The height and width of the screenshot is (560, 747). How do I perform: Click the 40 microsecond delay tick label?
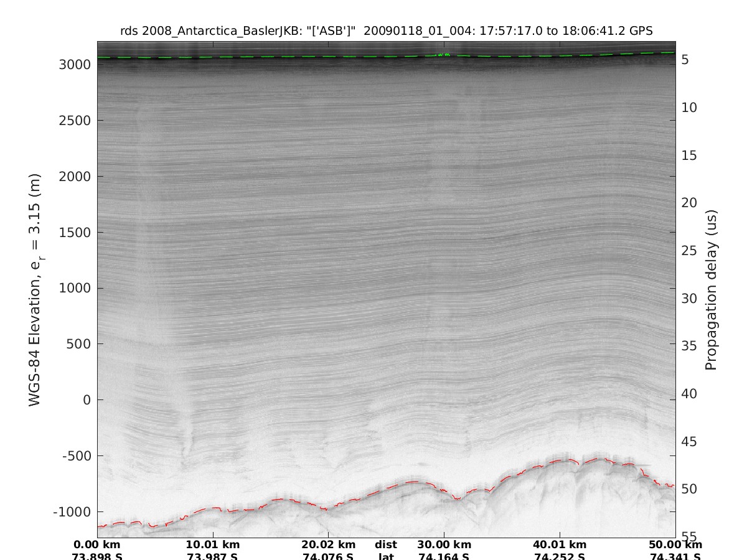point(689,394)
